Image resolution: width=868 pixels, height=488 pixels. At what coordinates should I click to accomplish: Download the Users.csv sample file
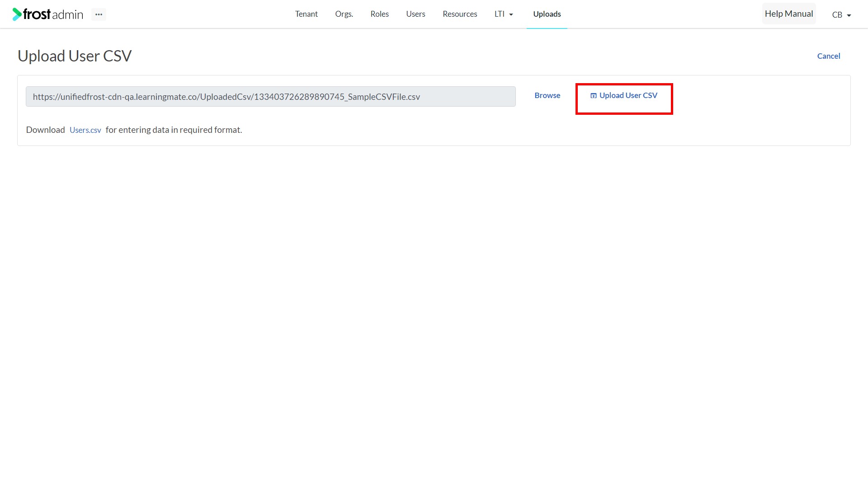(x=85, y=130)
